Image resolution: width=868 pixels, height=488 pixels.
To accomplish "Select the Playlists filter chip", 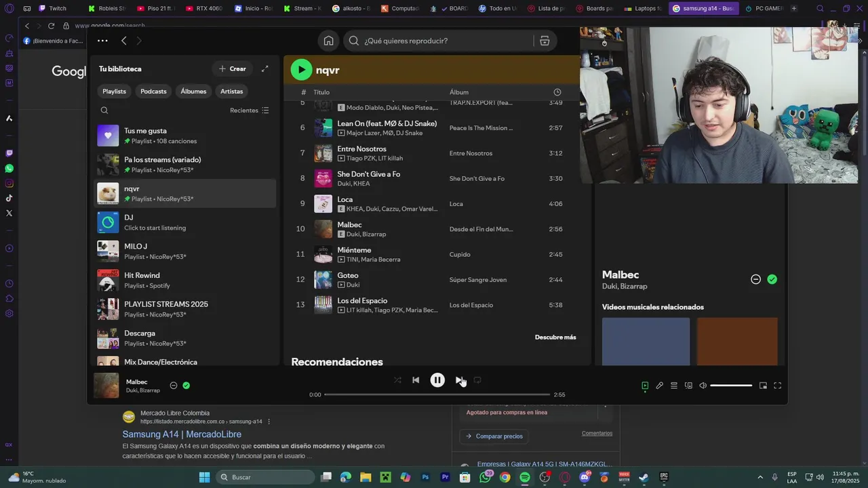I will click(x=114, y=91).
